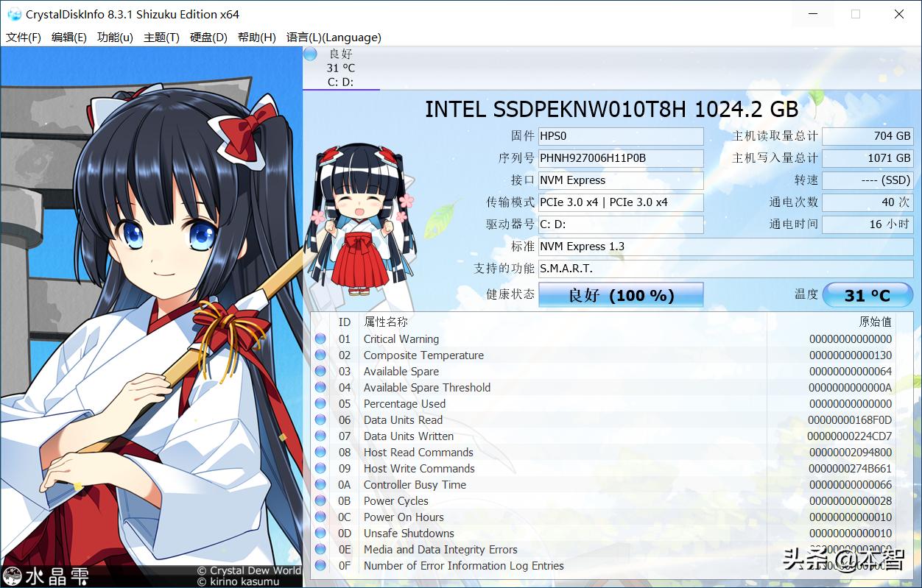Click the blue status orb beside drive tab
The image size is (922, 588).
[x=311, y=54]
